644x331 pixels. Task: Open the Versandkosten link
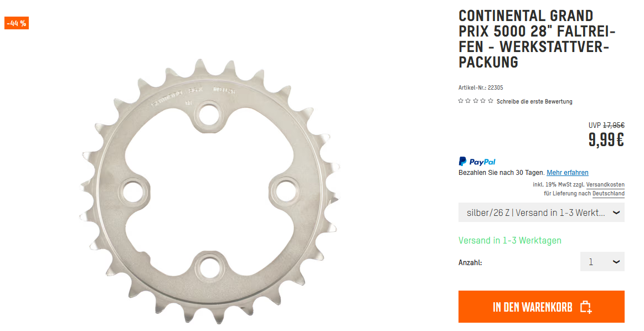coord(605,185)
